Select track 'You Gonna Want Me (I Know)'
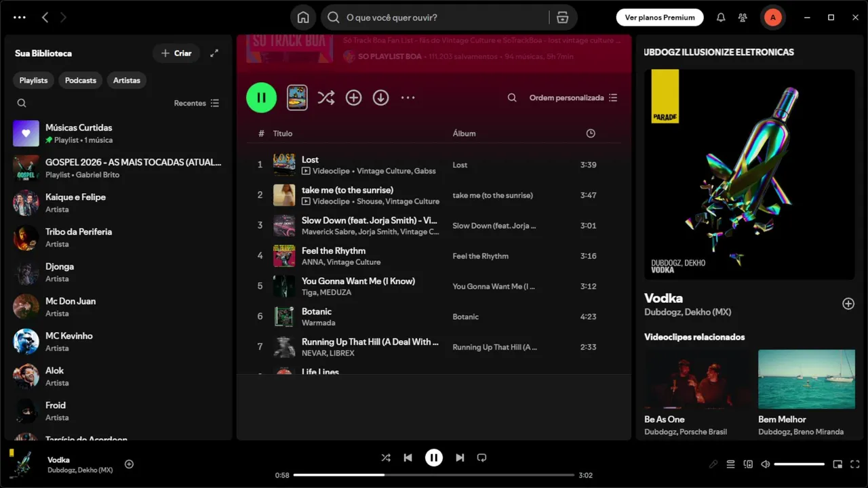Screen dimensions: 868x488 tap(433, 286)
